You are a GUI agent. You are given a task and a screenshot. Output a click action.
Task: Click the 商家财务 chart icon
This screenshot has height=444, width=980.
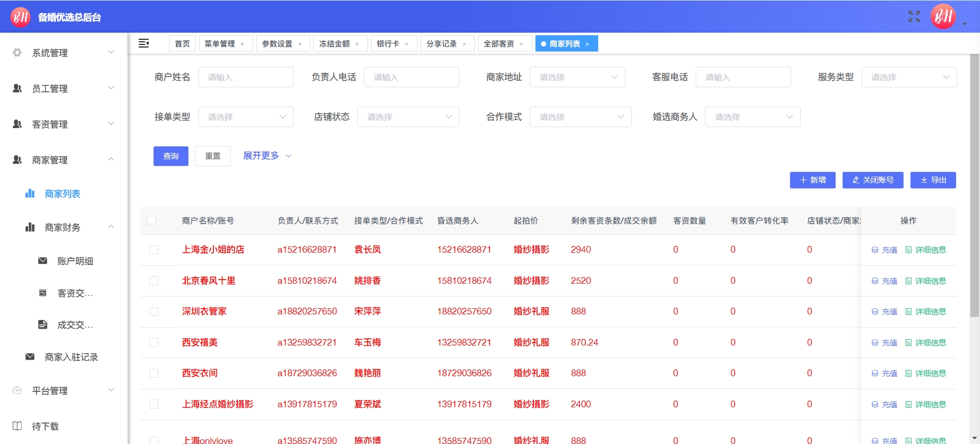tap(30, 227)
